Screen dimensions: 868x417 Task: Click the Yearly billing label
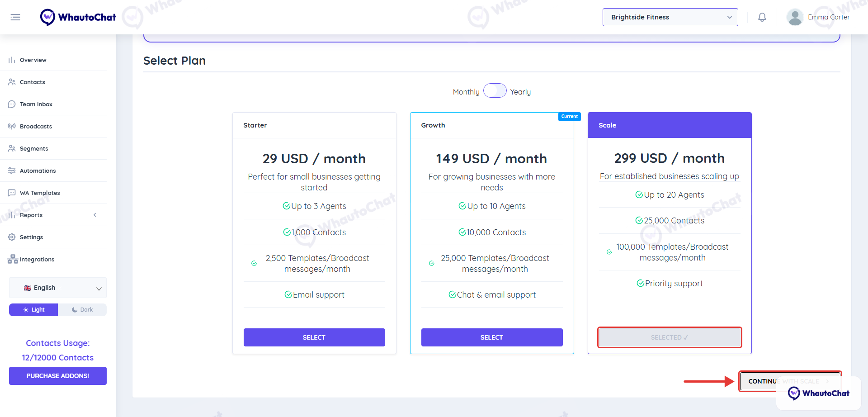point(520,92)
